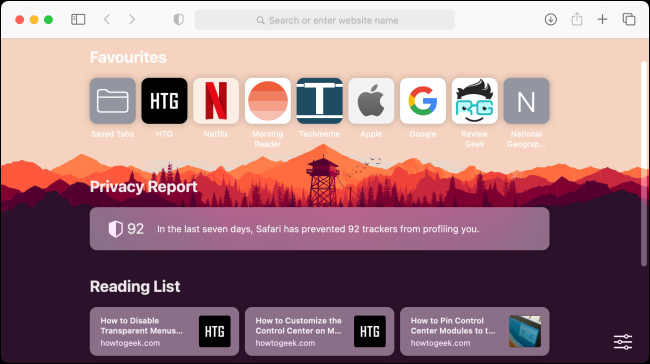Screen dimensions: 650x364
Task: Click the address search field
Action: (325, 20)
